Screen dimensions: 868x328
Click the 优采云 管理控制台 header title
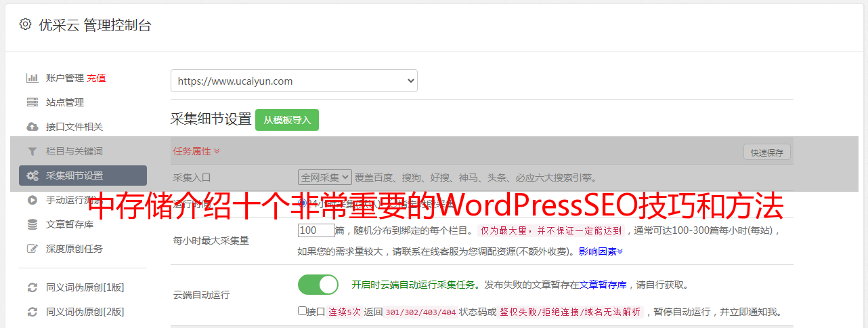[x=95, y=25]
